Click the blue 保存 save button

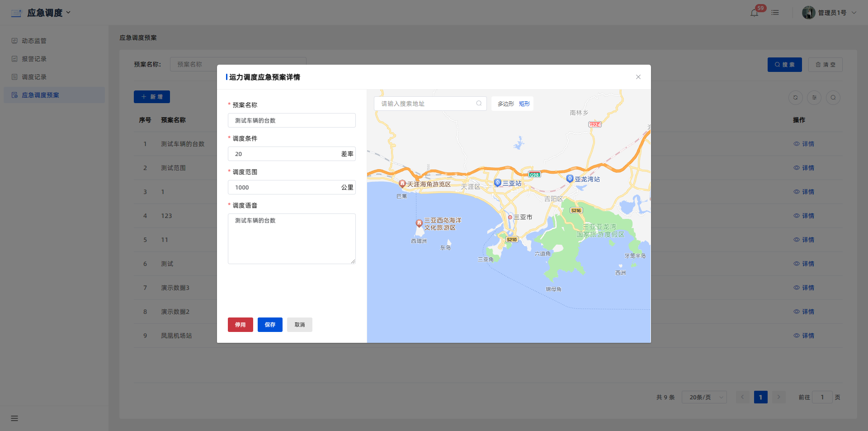point(270,325)
